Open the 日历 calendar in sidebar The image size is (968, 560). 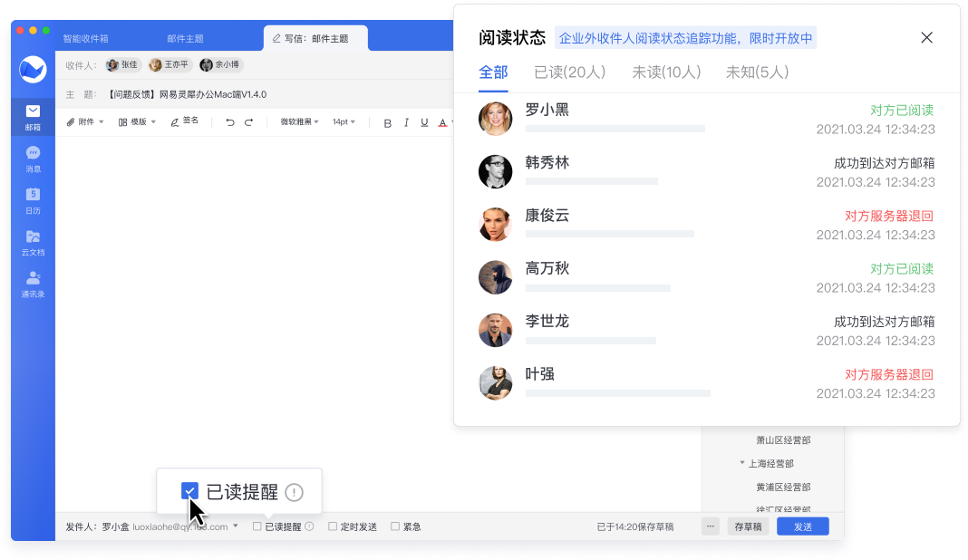[33, 199]
